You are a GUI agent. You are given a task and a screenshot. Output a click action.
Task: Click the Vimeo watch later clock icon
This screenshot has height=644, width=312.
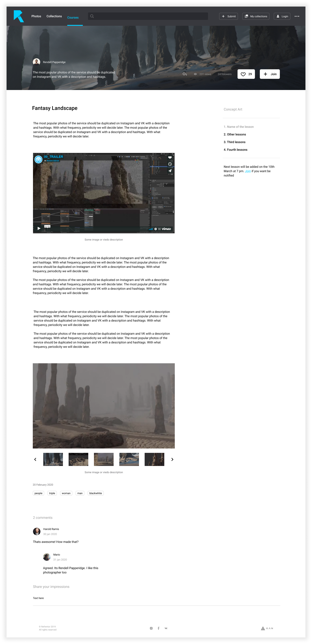[x=170, y=164]
